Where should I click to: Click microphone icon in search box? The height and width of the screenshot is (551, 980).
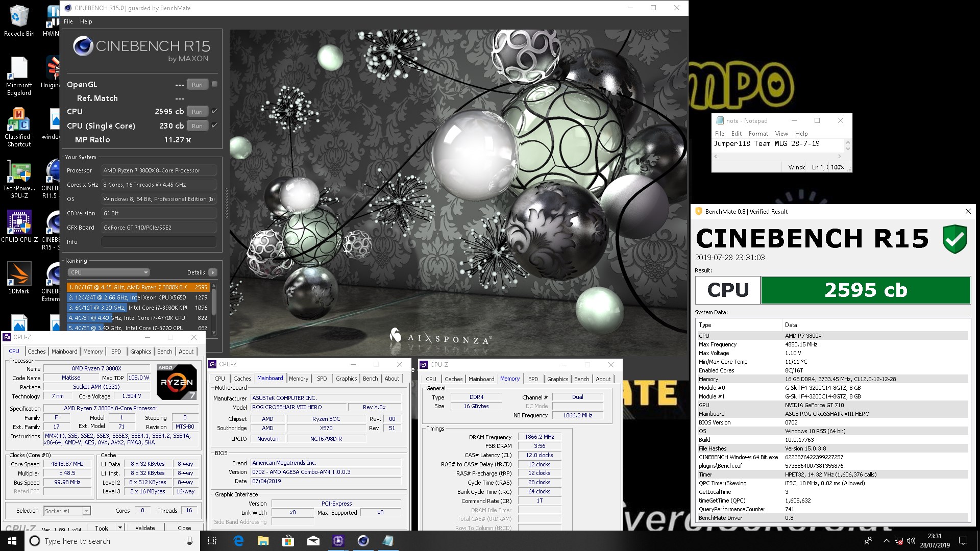(x=189, y=541)
